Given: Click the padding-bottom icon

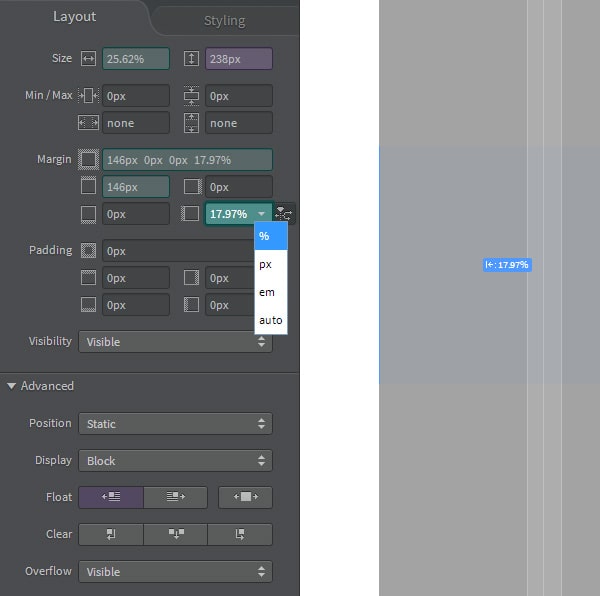Looking at the screenshot, I should [x=88, y=305].
